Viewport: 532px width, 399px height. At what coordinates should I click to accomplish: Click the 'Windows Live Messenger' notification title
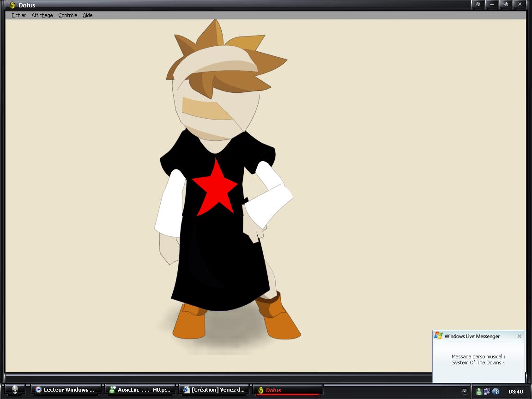point(472,336)
